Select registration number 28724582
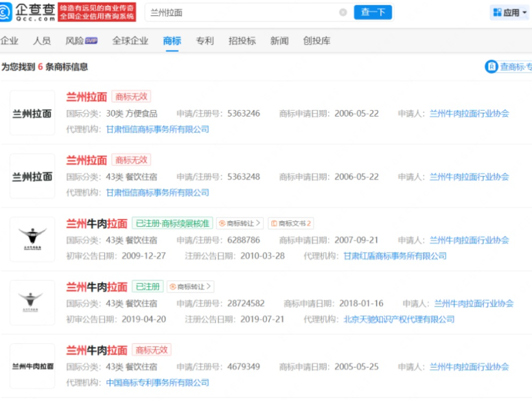 click(x=246, y=303)
